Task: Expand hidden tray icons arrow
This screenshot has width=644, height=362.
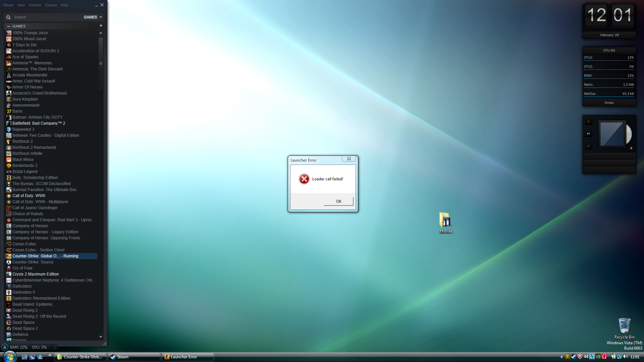Action: pos(561,357)
